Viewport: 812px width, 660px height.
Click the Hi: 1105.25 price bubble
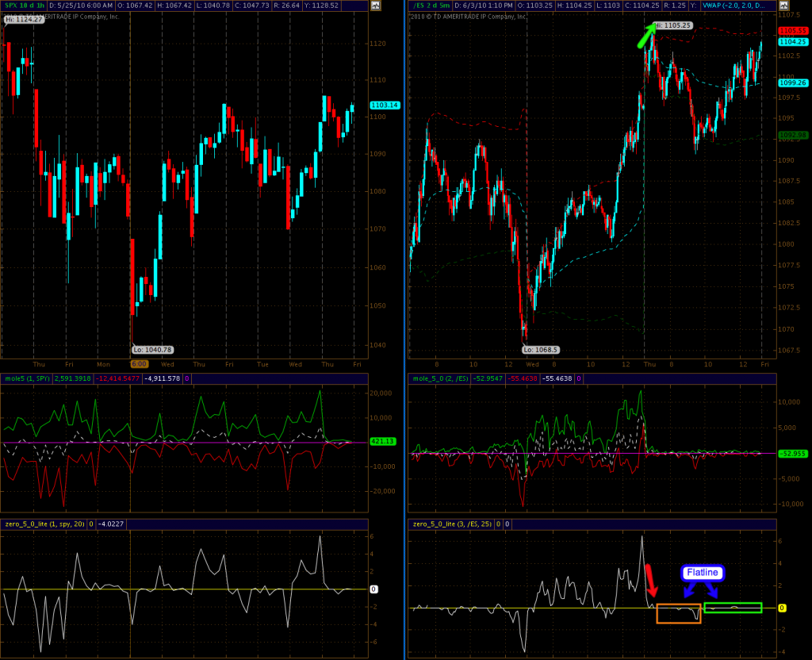[x=672, y=25]
